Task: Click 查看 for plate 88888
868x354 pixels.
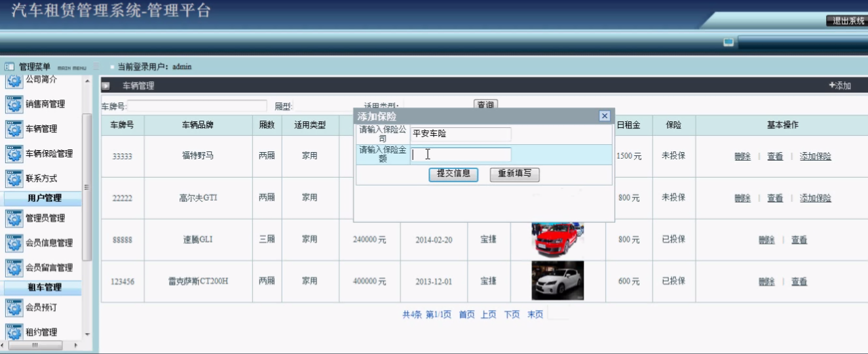Action: click(799, 240)
